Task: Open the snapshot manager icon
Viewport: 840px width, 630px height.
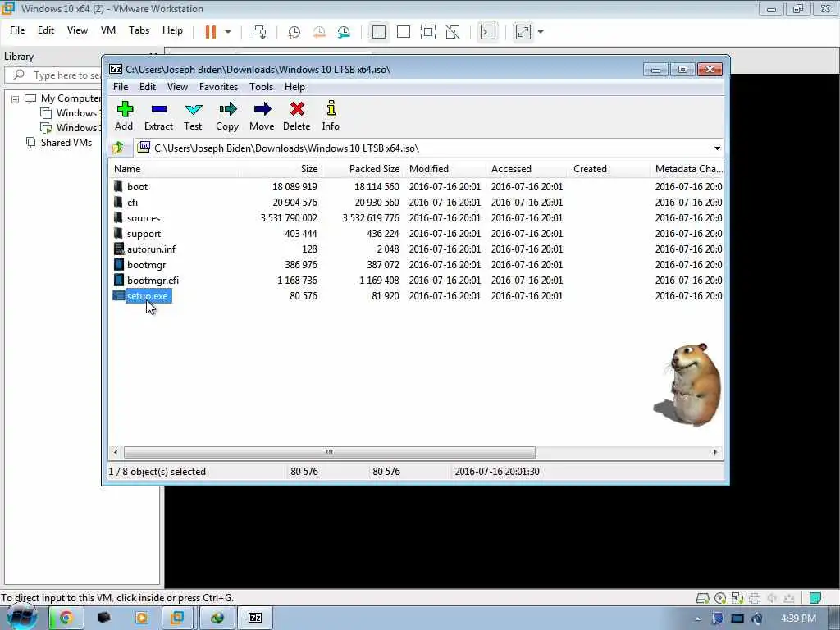Action: tap(344, 32)
